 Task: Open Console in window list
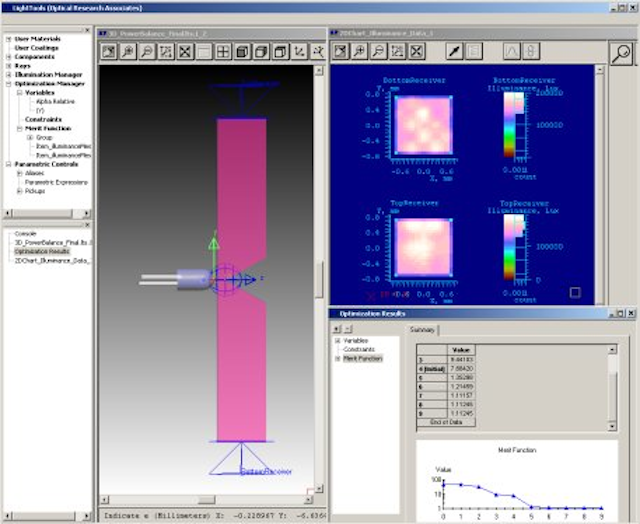pyautogui.click(x=25, y=233)
